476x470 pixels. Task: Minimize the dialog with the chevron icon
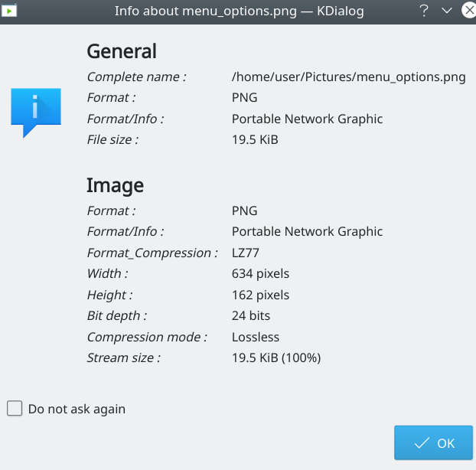tap(447, 11)
